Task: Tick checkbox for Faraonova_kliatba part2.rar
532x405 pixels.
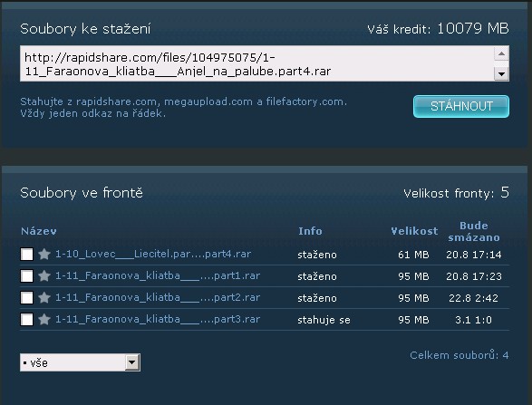Action: tap(27, 297)
